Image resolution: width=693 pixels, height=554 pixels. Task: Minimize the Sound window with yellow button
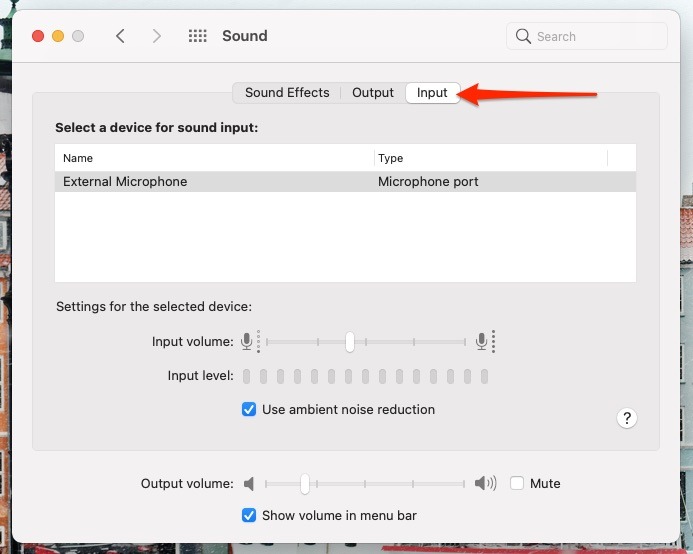58,36
